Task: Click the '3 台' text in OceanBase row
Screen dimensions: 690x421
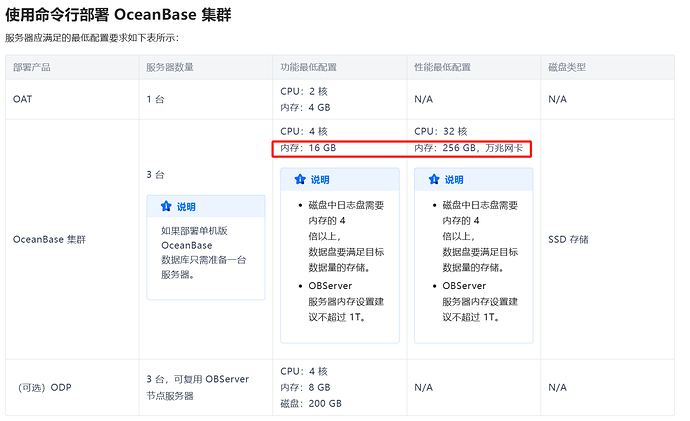Action: click(155, 175)
